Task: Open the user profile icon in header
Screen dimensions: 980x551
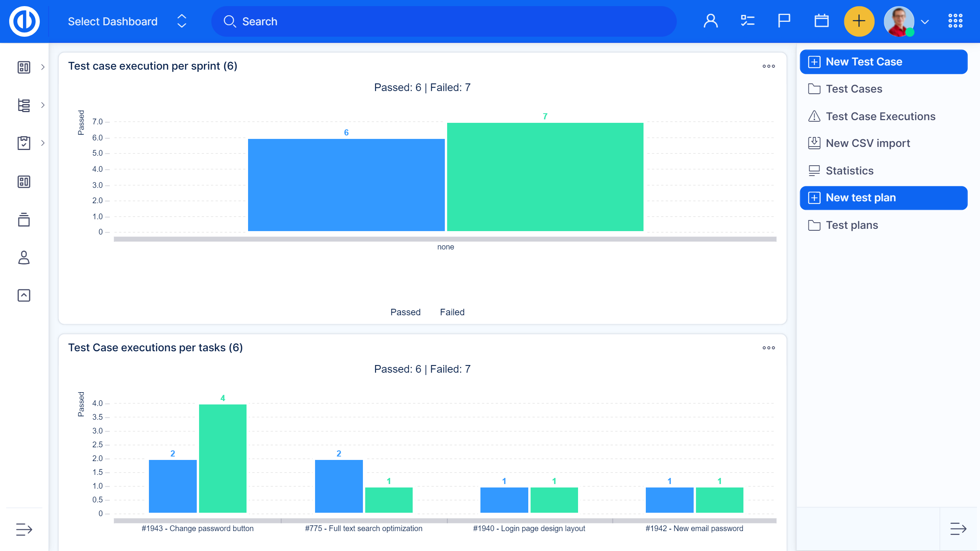Action: tap(710, 21)
